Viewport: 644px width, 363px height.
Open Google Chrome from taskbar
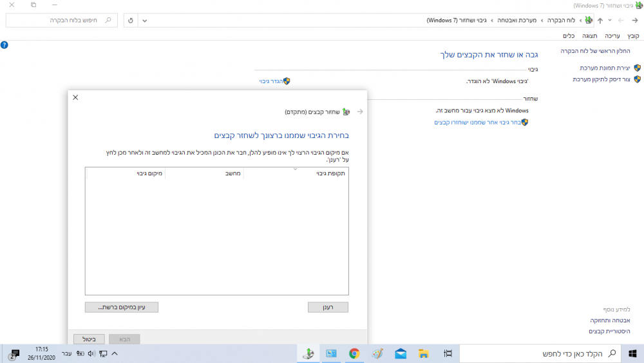354,353
